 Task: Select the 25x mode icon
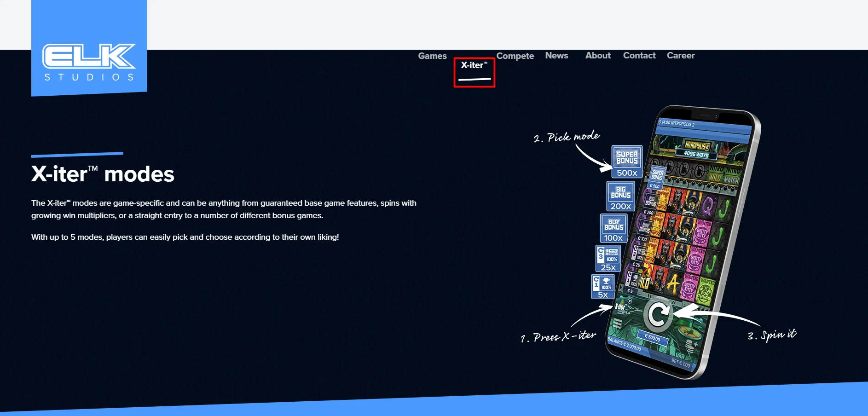click(608, 258)
